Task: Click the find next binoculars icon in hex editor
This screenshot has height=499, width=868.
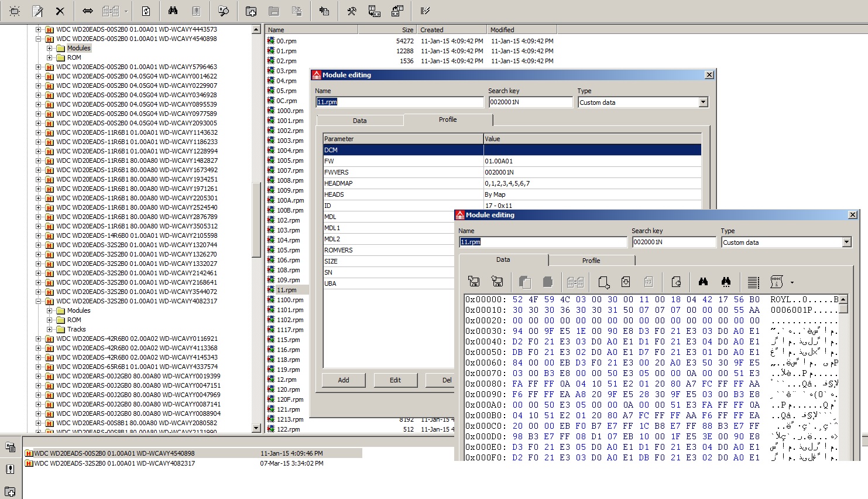Action: coord(726,282)
